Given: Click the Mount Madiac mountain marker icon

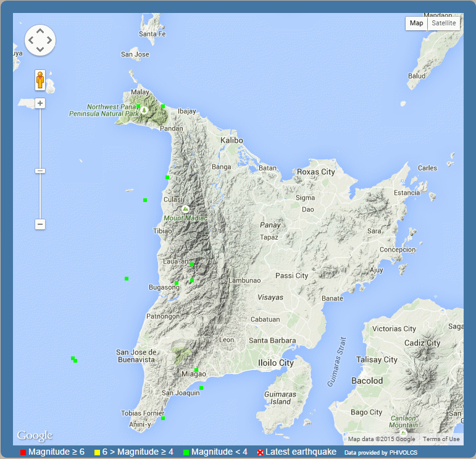Looking at the screenshot, I should 185,209.
